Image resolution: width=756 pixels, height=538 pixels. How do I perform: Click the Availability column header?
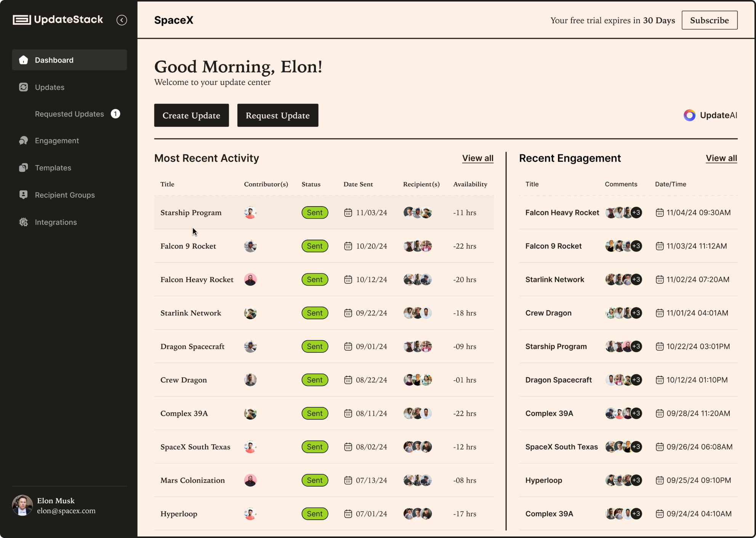(x=470, y=184)
